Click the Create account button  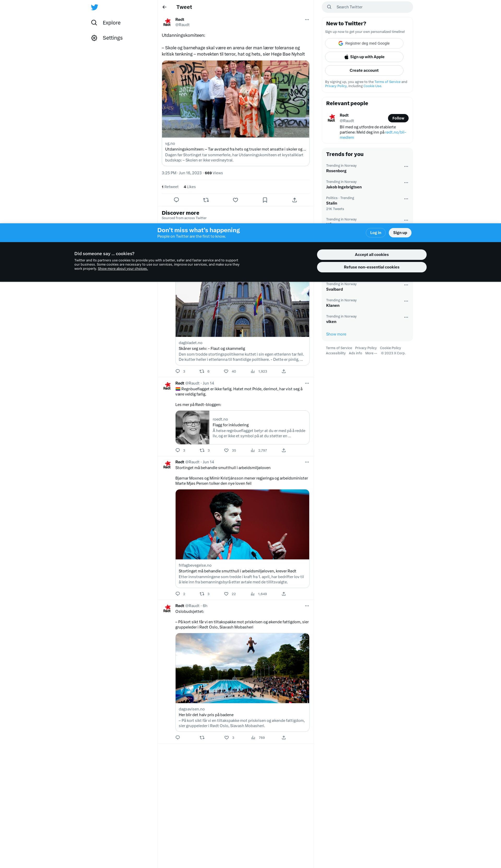point(364,70)
